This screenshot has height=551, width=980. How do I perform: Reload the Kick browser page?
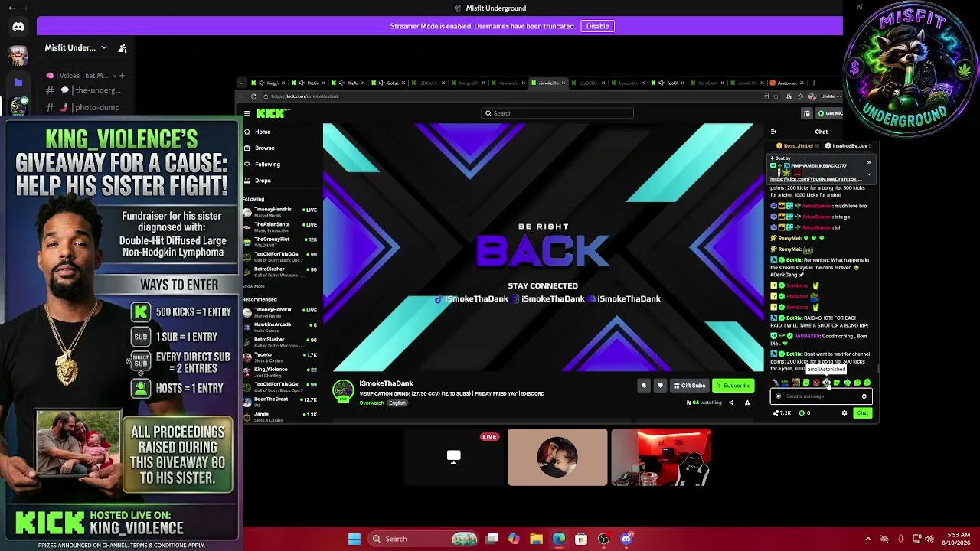tap(253, 96)
